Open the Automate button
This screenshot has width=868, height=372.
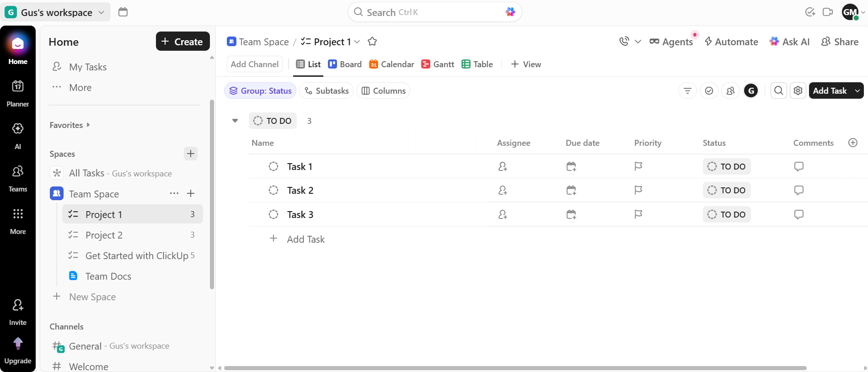[731, 42]
